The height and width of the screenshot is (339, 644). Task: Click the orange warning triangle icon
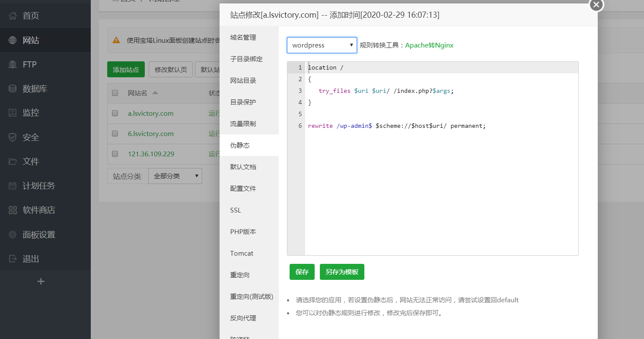click(x=116, y=40)
